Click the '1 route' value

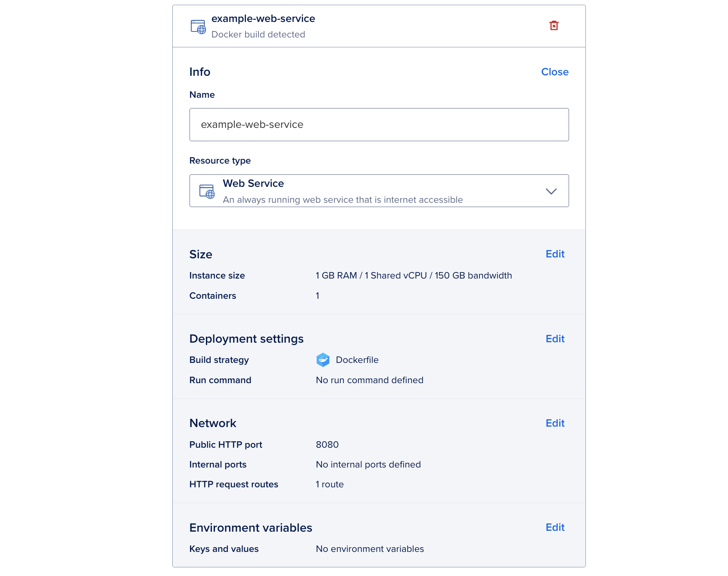coord(330,484)
